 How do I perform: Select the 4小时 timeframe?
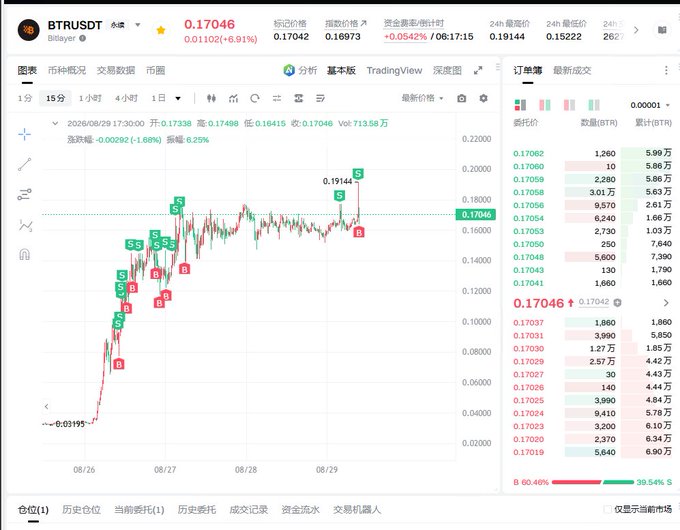point(127,98)
